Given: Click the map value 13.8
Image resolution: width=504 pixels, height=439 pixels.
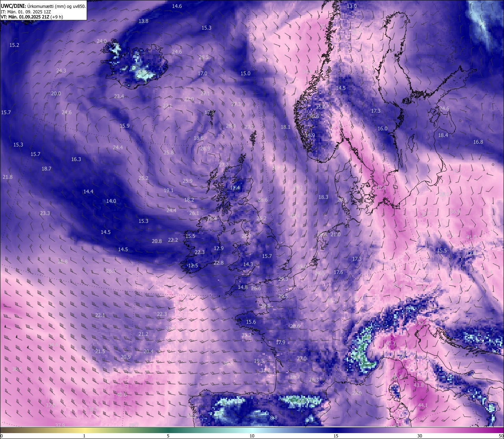Looking at the screenshot, I should coord(143,21).
